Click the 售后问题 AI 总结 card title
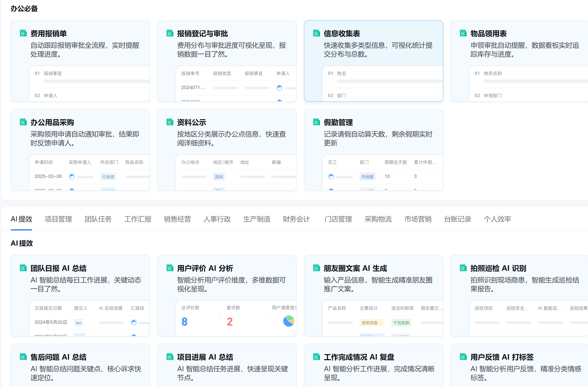The width and height of the screenshot is (588, 387). 59,357
